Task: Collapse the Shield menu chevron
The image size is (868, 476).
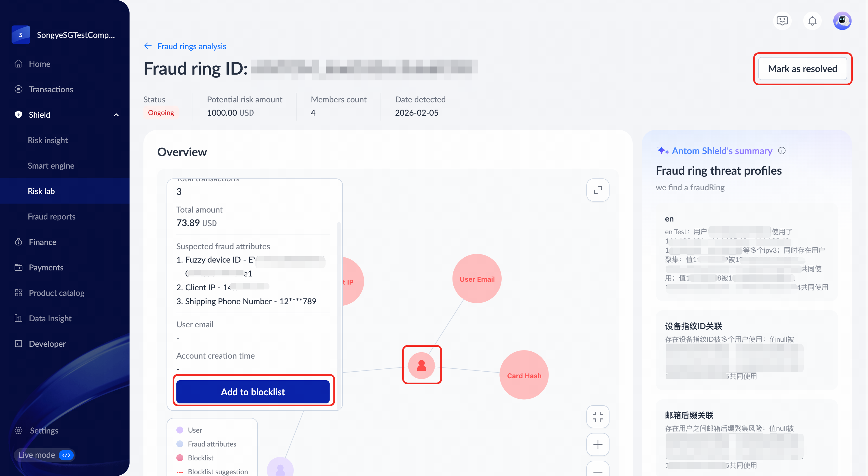Action: tap(116, 115)
